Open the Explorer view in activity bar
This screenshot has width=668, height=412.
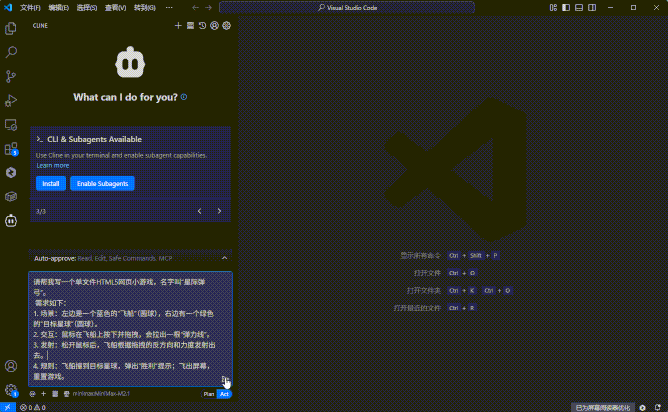coord(11,28)
